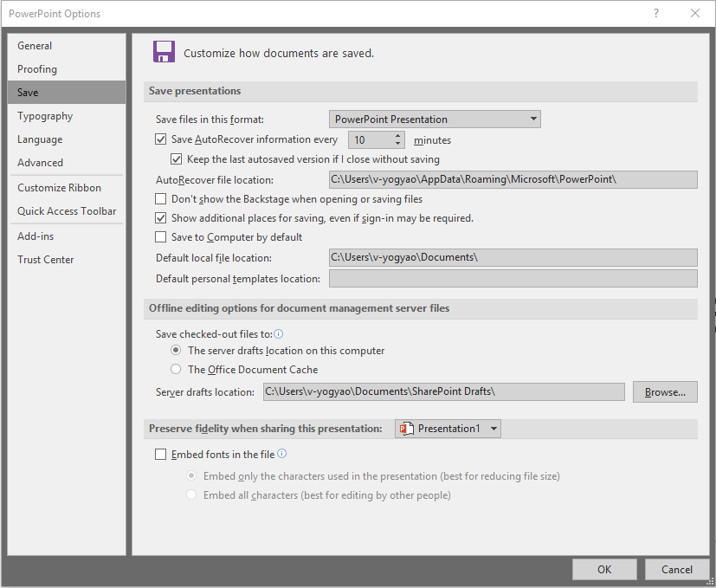This screenshot has width=716, height=588.
Task: Open the Typography category
Action: 67,116
